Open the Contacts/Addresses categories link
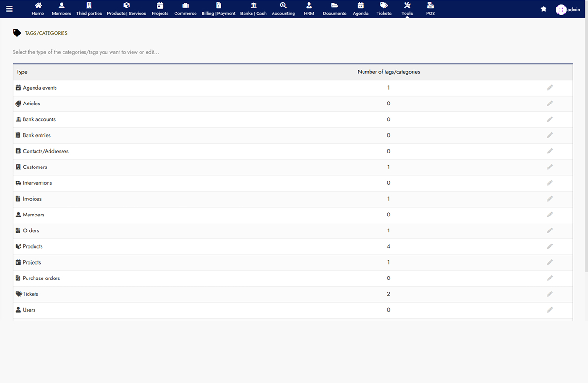Screen dimensions: 588x383 pos(45,151)
